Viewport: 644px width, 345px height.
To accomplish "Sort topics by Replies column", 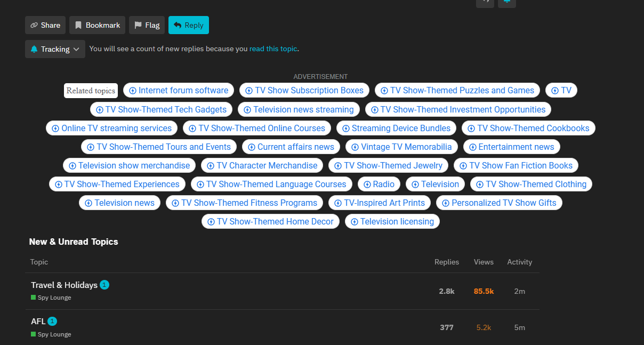I will pos(446,262).
